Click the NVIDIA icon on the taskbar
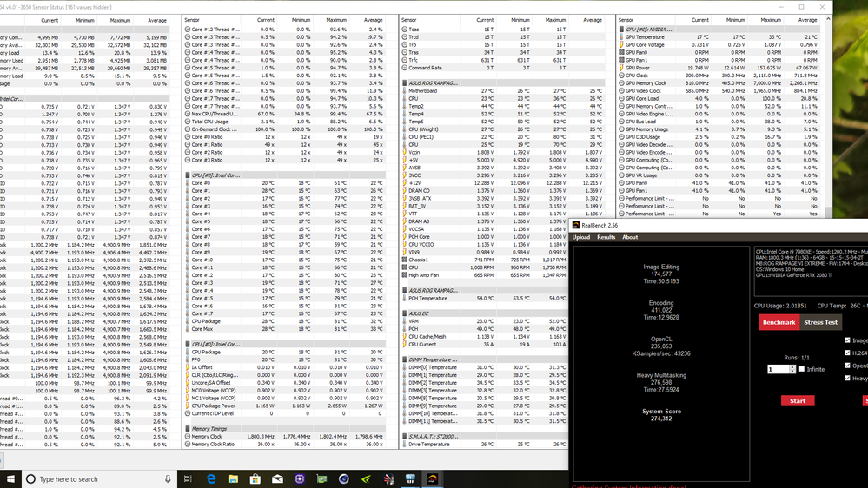Viewport: 868px width, 488px height. tap(366, 479)
